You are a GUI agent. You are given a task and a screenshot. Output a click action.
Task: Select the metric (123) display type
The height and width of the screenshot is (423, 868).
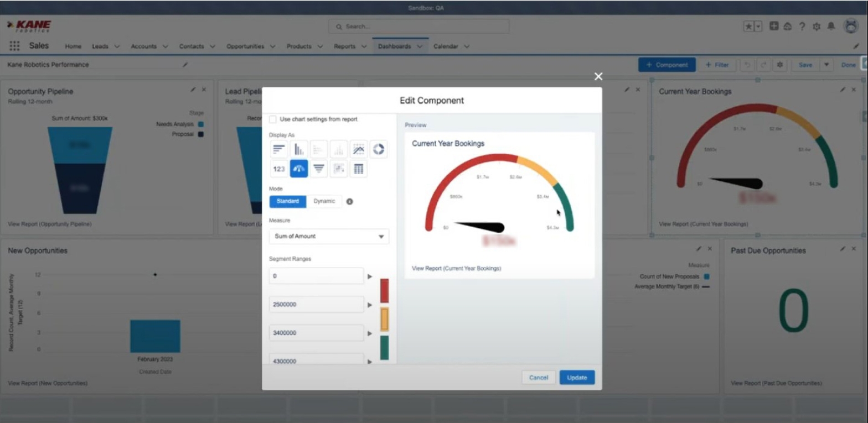pos(279,169)
